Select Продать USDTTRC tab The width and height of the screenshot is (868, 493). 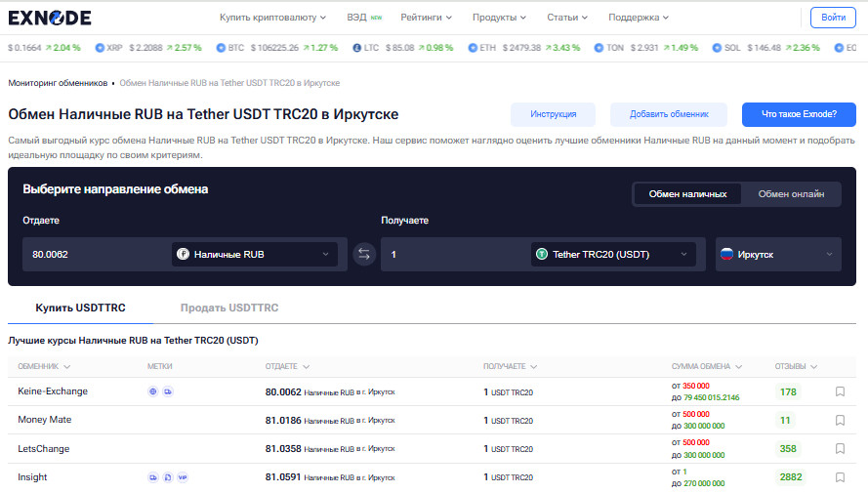(x=229, y=308)
